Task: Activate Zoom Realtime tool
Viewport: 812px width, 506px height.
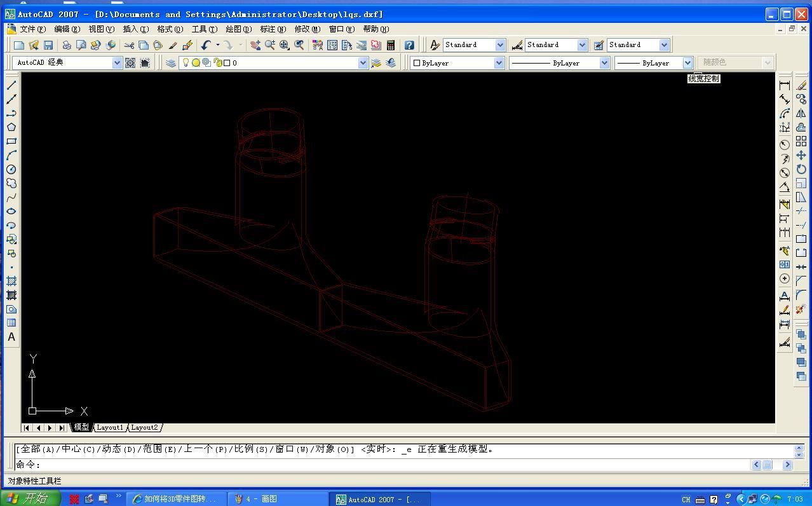Action: pos(270,45)
